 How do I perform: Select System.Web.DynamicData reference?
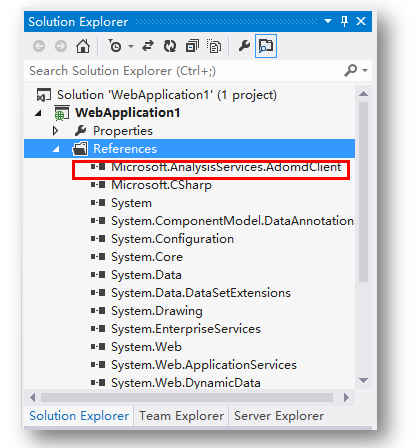(186, 383)
